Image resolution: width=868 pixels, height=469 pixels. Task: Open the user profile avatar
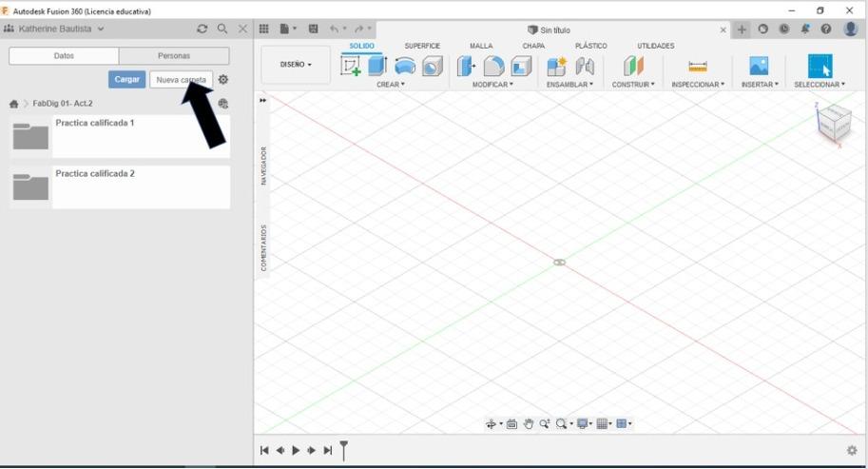click(851, 29)
